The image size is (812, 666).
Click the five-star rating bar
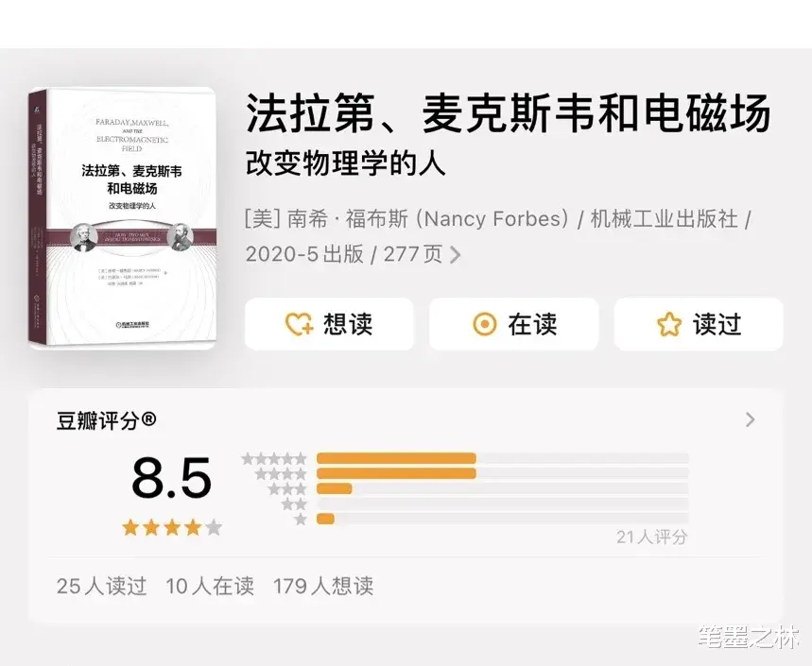(x=502, y=458)
